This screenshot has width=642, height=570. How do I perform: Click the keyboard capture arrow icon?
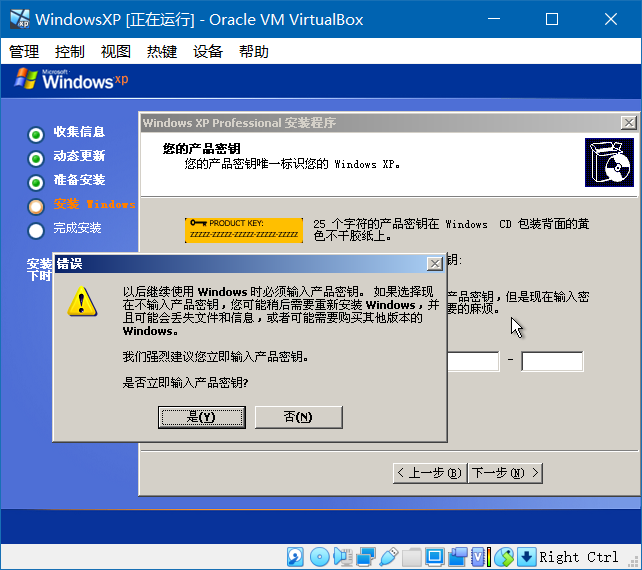pos(527,557)
